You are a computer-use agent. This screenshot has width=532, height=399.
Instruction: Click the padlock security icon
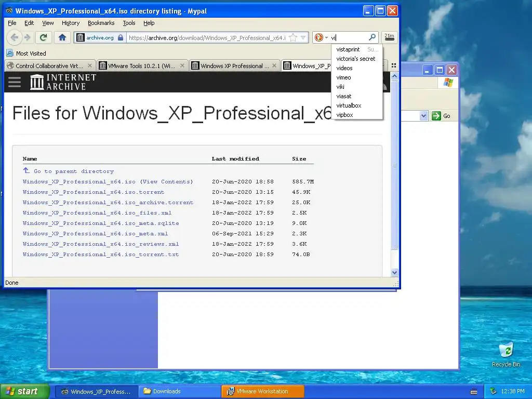point(121,37)
